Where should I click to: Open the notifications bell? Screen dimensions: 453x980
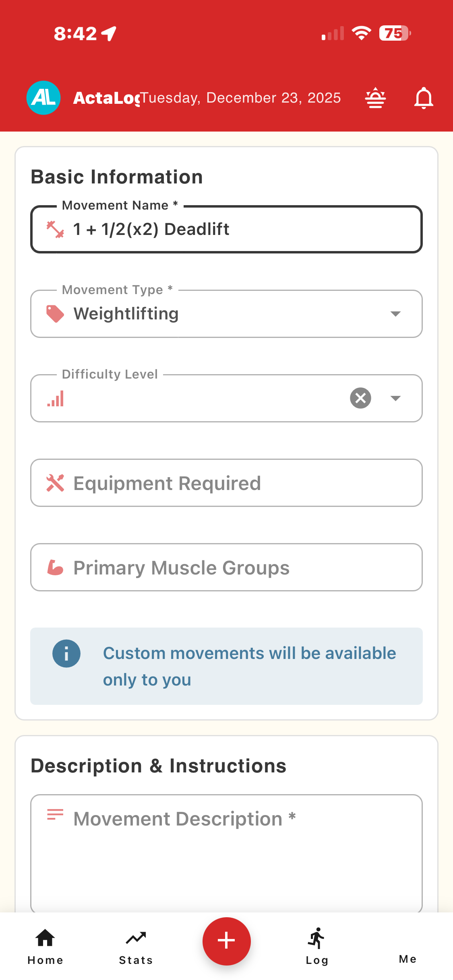[424, 98]
